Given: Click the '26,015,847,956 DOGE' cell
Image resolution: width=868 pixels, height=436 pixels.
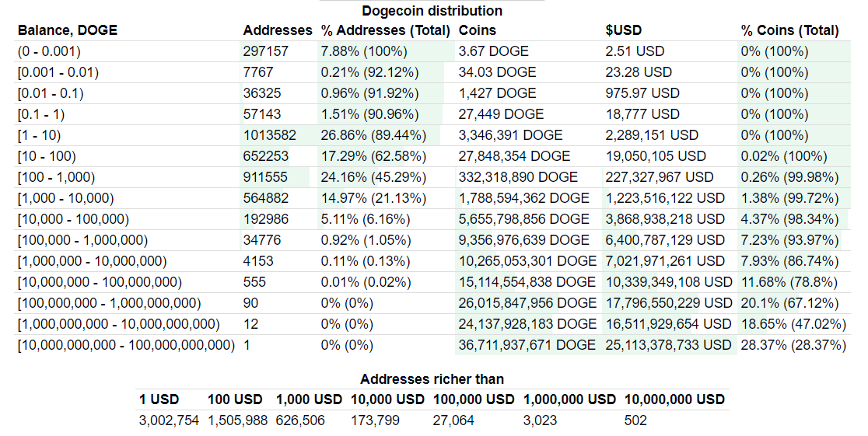Looking at the screenshot, I should [527, 304].
